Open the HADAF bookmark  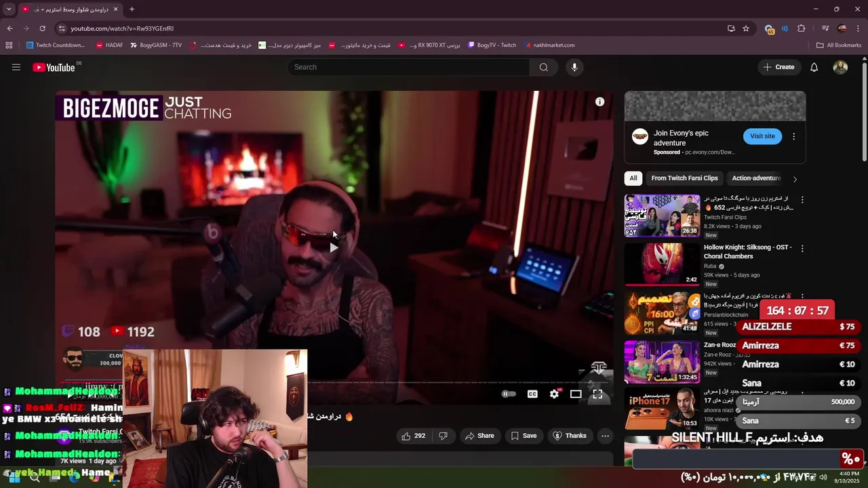click(x=109, y=45)
